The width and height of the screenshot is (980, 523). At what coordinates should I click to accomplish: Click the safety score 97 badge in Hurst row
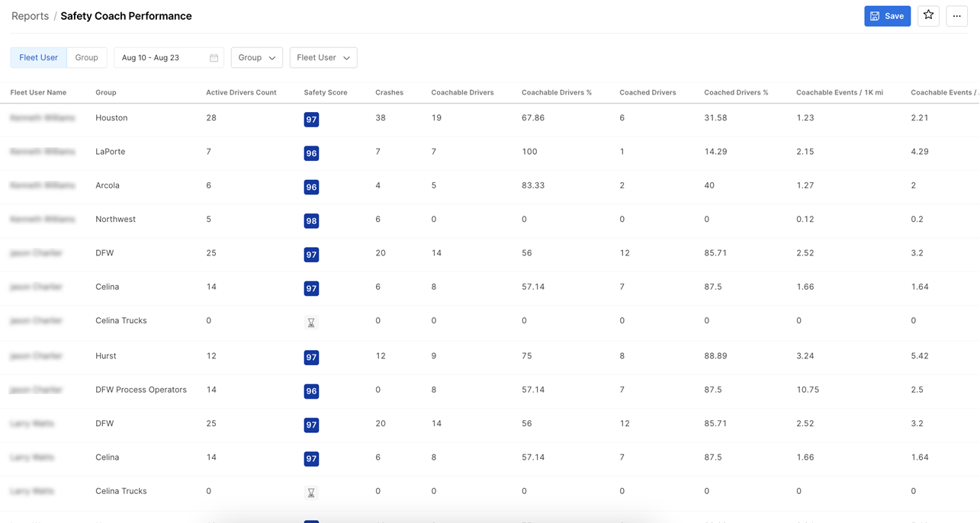click(x=311, y=358)
